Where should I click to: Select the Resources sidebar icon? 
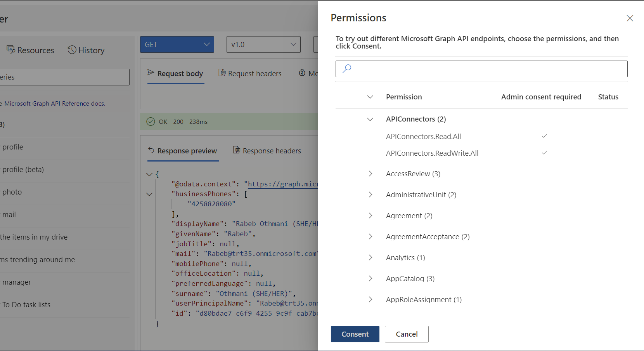pyautogui.click(x=11, y=50)
